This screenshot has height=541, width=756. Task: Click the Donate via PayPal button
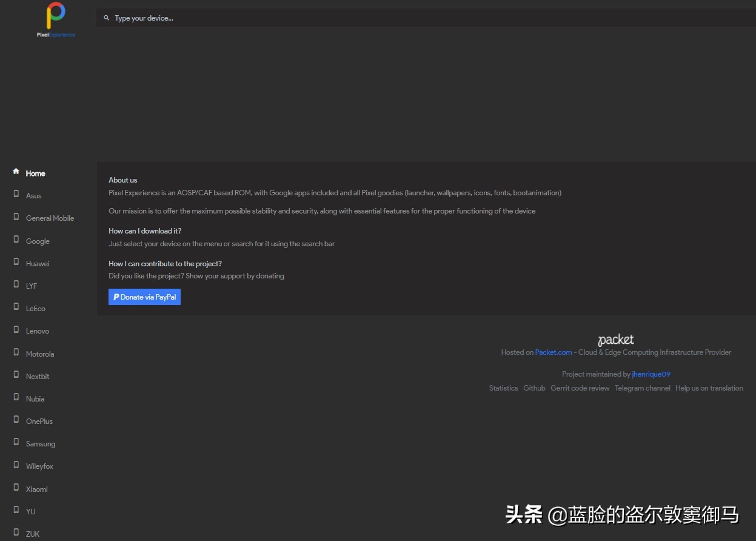[x=144, y=297]
